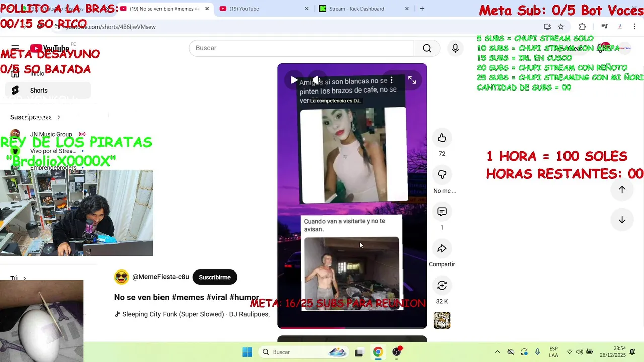Go to previous Short with up arrow

point(622,190)
